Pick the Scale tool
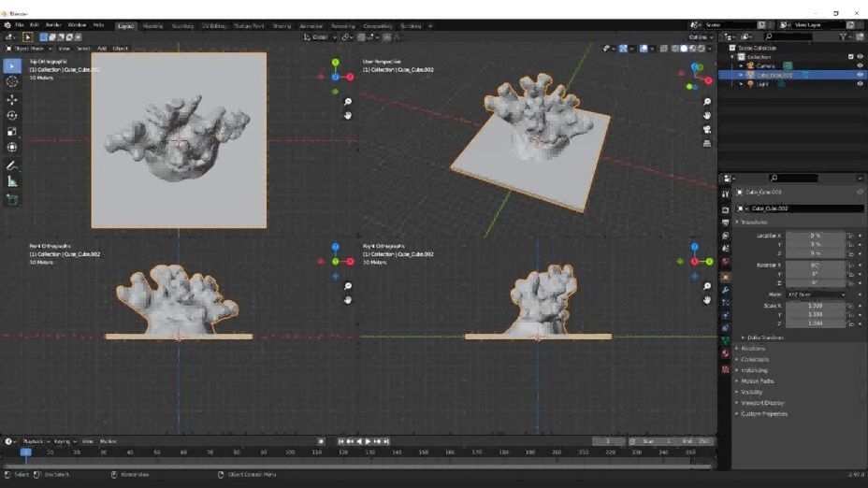Image resolution: width=868 pixels, height=488 pixels. coord(12,132)
